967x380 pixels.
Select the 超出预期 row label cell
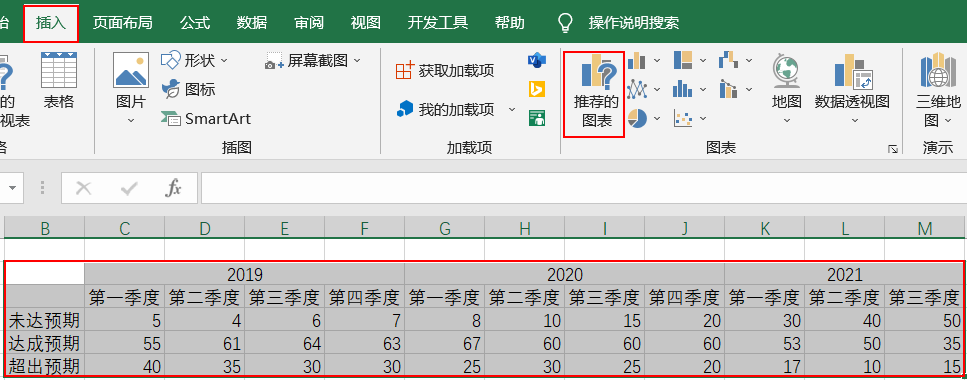44,366
